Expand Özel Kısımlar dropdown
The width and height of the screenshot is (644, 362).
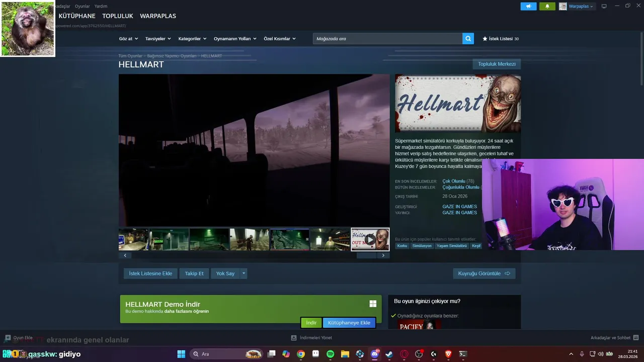280,39
